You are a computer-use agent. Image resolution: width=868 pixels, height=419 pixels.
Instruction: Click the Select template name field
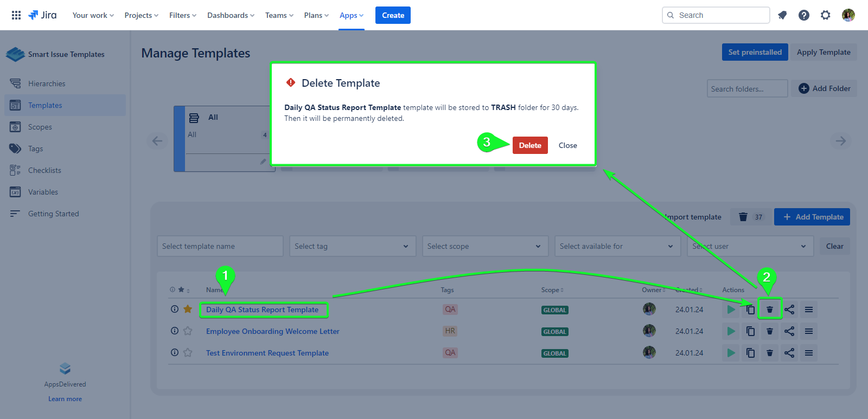[x=220, y=246]
